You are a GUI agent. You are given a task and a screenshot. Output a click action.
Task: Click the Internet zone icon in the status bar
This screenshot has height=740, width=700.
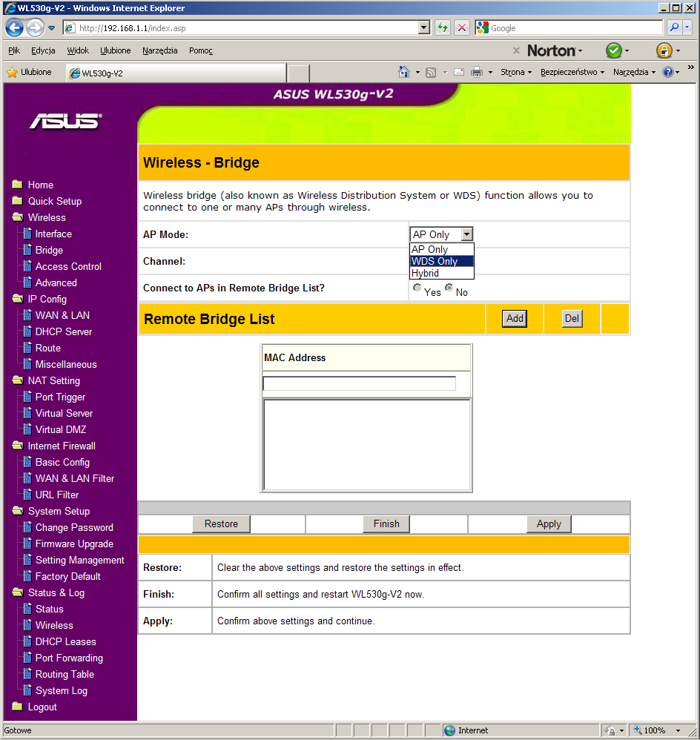coord(450,730)
